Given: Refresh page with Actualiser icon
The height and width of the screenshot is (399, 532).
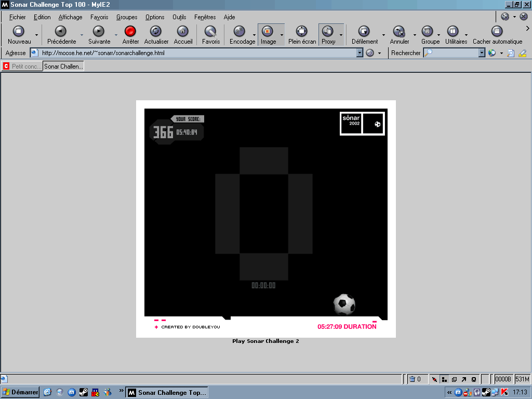Looking at the screenshot, I should coord(156,32).
